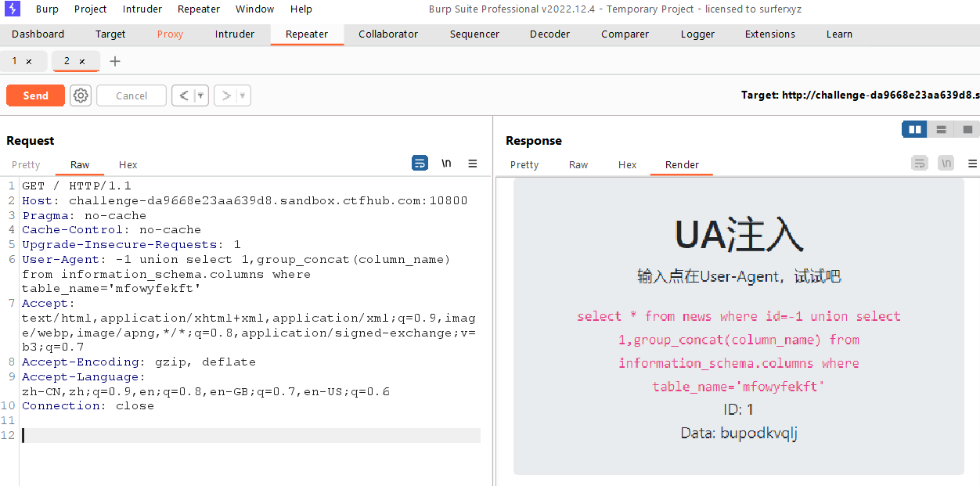This screenshot has width=980, height=486.
Task: Toggle non-printable characters in Request panel
Action: [446, 163]
